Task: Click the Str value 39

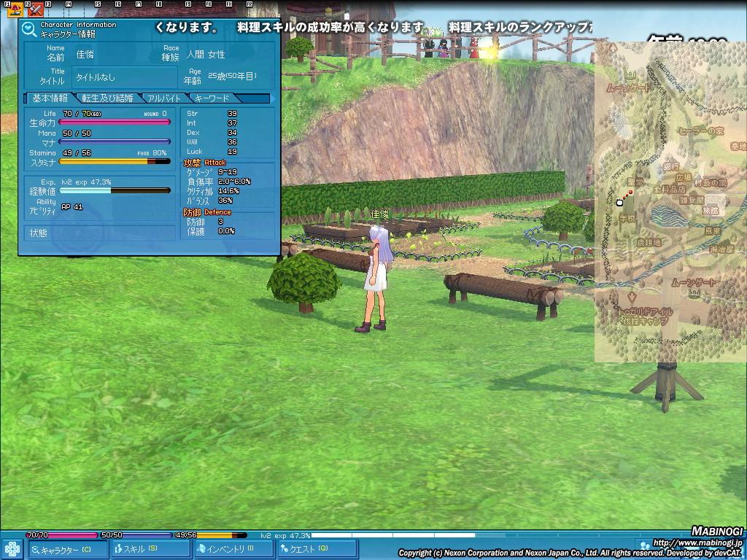Action: [x=232, y=113]
